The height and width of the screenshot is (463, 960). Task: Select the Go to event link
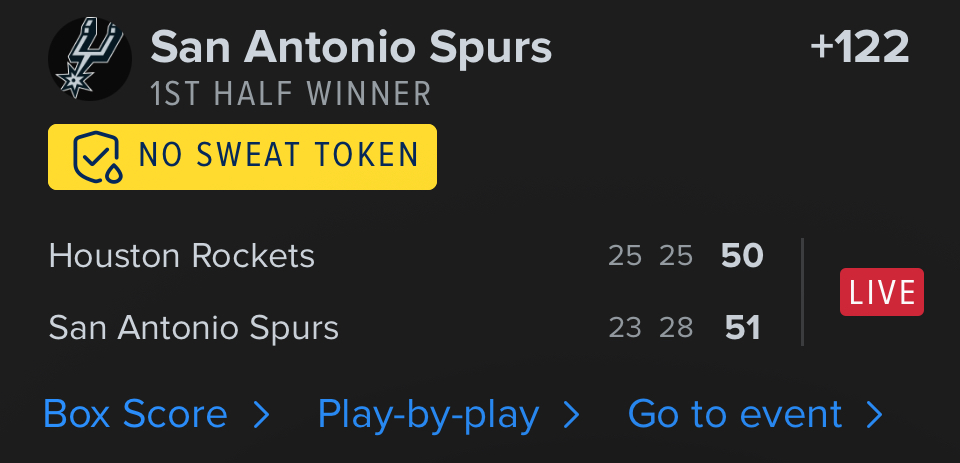[735, 415]
